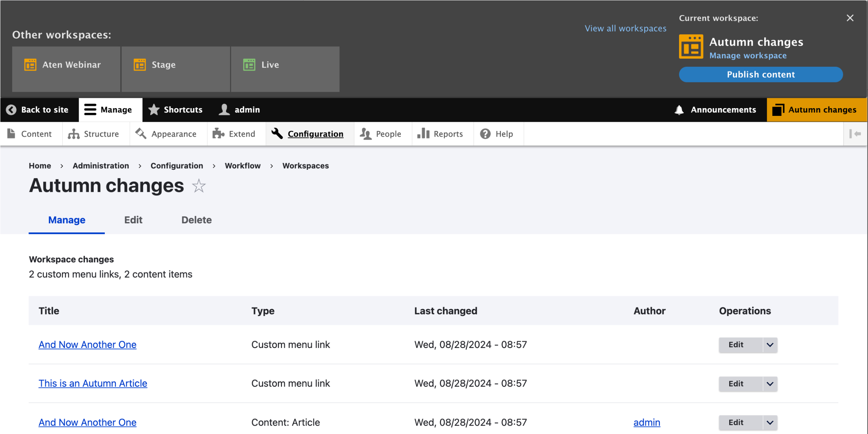Image resolution: width=868 pixels, height=434 pixels.
Task: Click the Configuration wrench icon
Action: click(x=276, y=134)
